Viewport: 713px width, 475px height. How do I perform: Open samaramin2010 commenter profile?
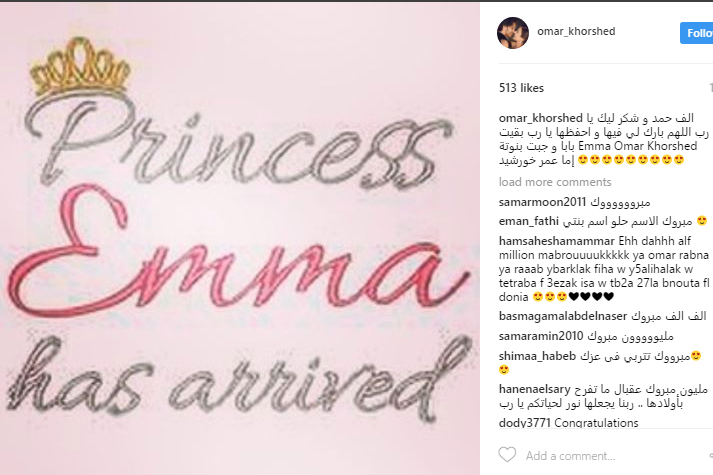pos(541,336)
